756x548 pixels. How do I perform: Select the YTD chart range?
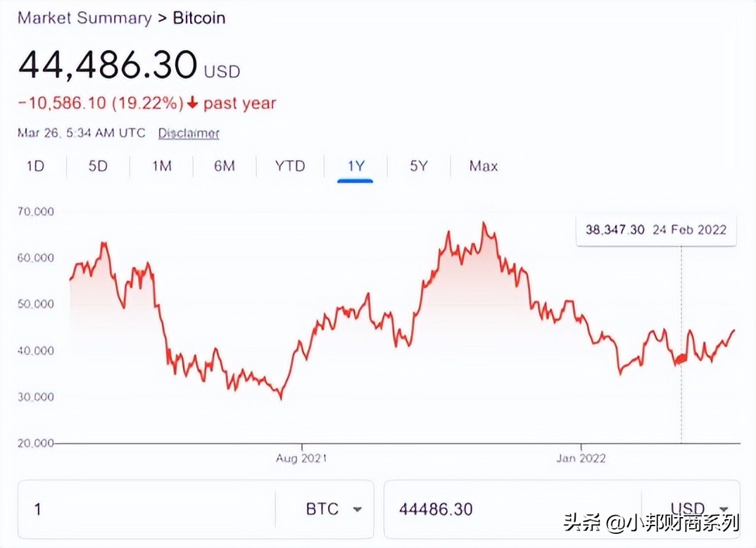coord(289,166)
